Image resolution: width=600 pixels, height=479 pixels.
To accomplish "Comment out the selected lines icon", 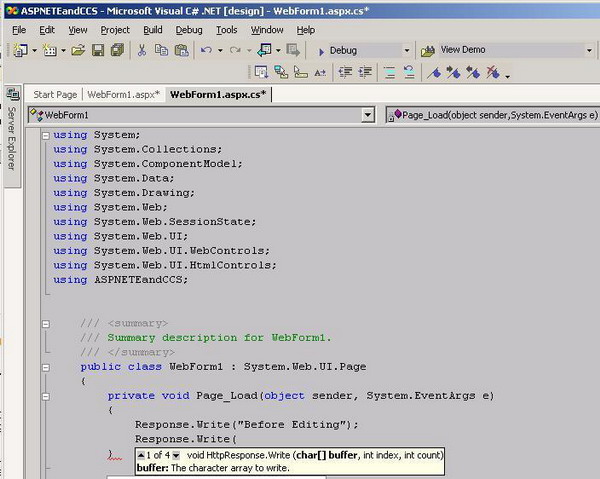I will tap(389, 72).
